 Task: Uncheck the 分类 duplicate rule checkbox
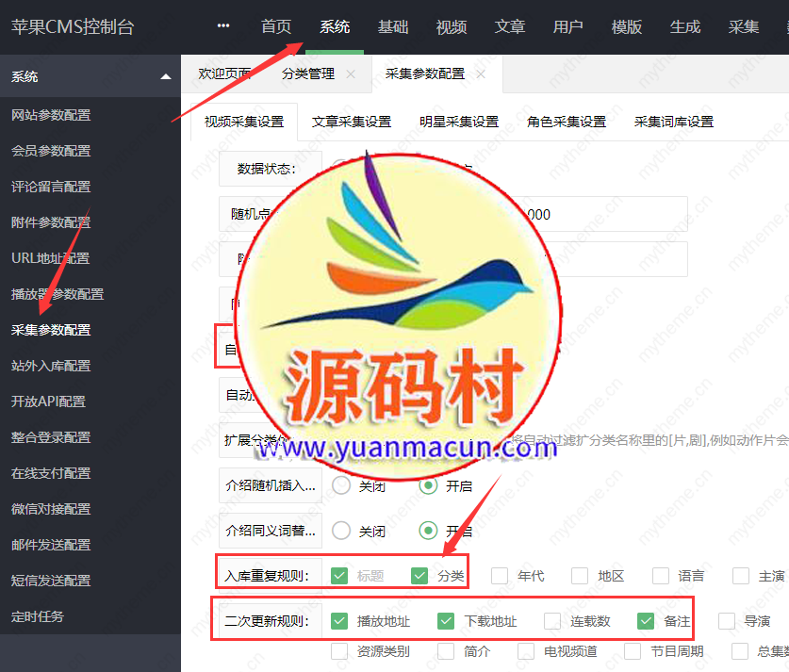pos(419,576)
